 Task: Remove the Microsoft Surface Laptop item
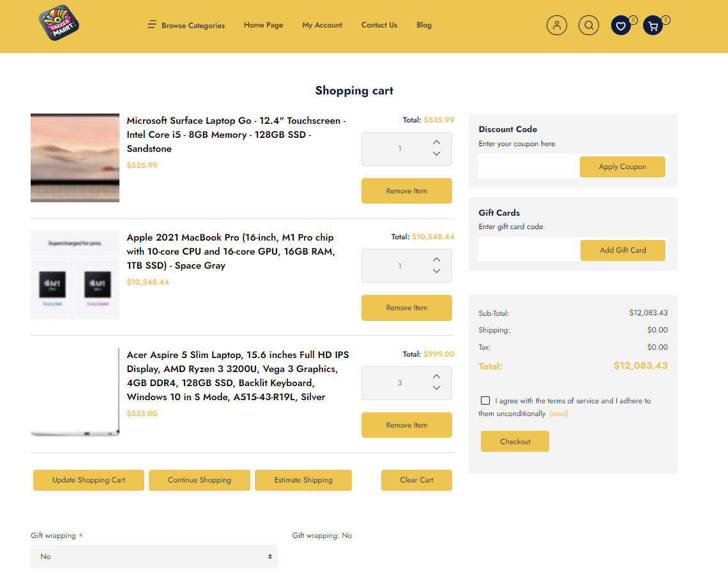[x=407, y=191]
